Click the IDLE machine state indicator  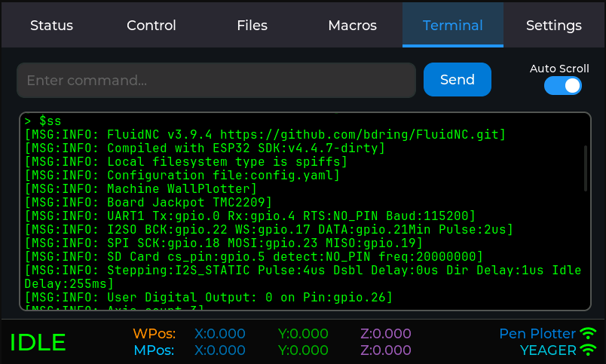click(x=38, y=342)
